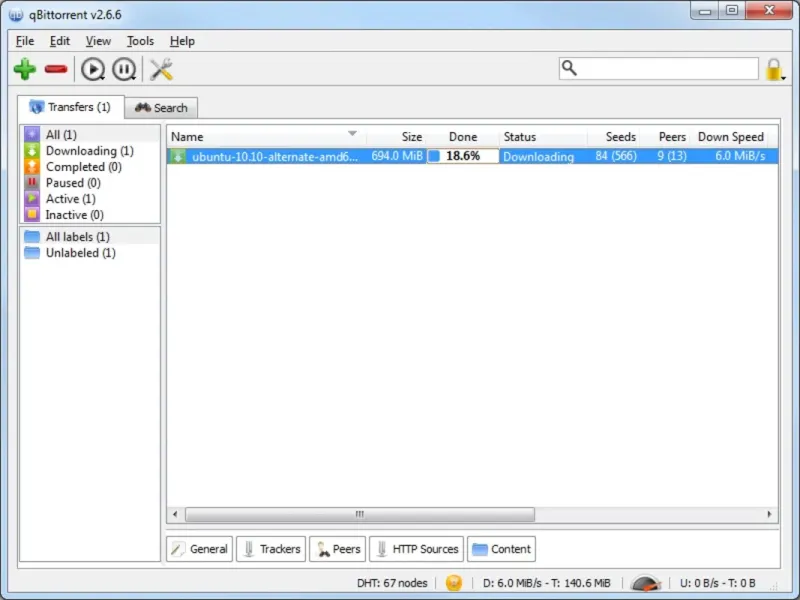Screen dimensions: 800x600
Task: Open the Trackers properties button
Action: tap(271, 549)
